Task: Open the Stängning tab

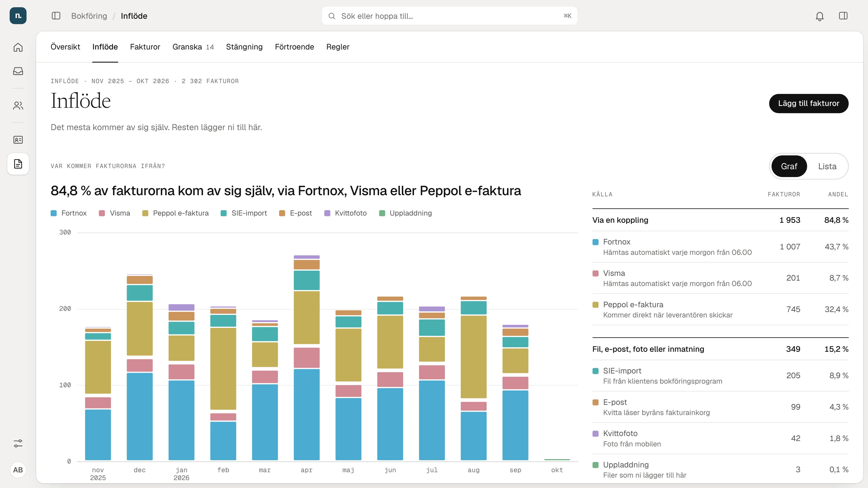Action: click(x=244, y=47)
